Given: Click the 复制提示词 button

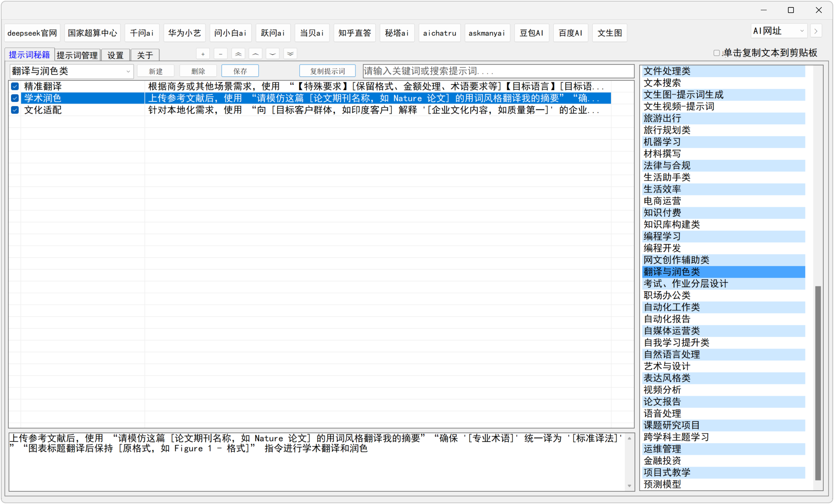Looking at the screenshot, I should (327, 71).
